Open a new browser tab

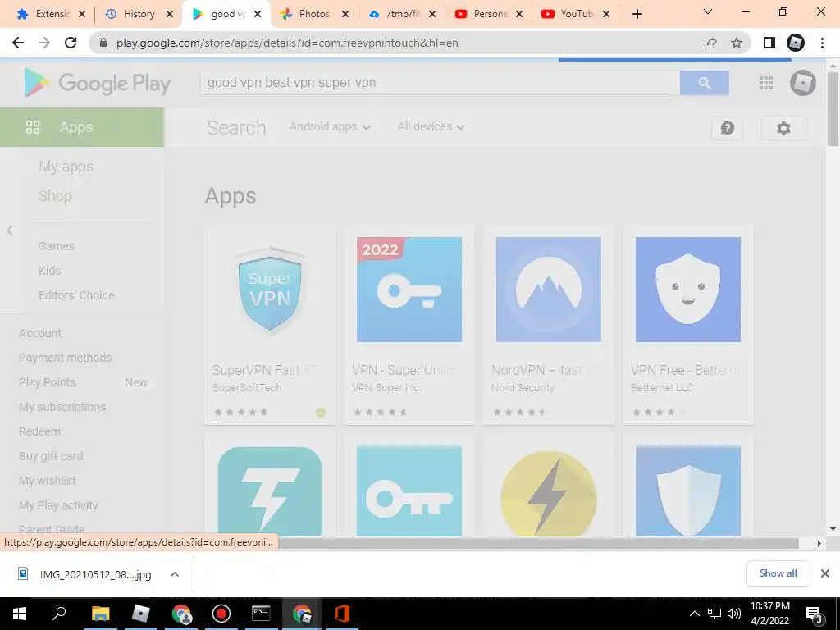[637, 14]
